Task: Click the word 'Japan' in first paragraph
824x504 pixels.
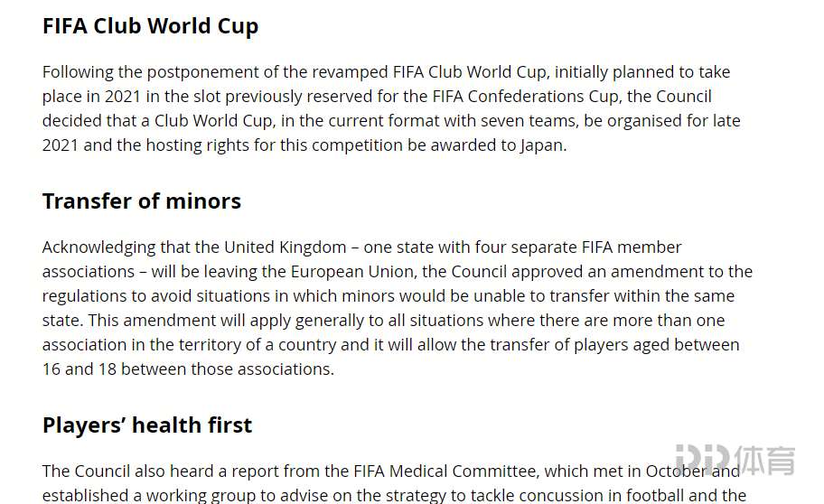Action: [x=542, y=145]
